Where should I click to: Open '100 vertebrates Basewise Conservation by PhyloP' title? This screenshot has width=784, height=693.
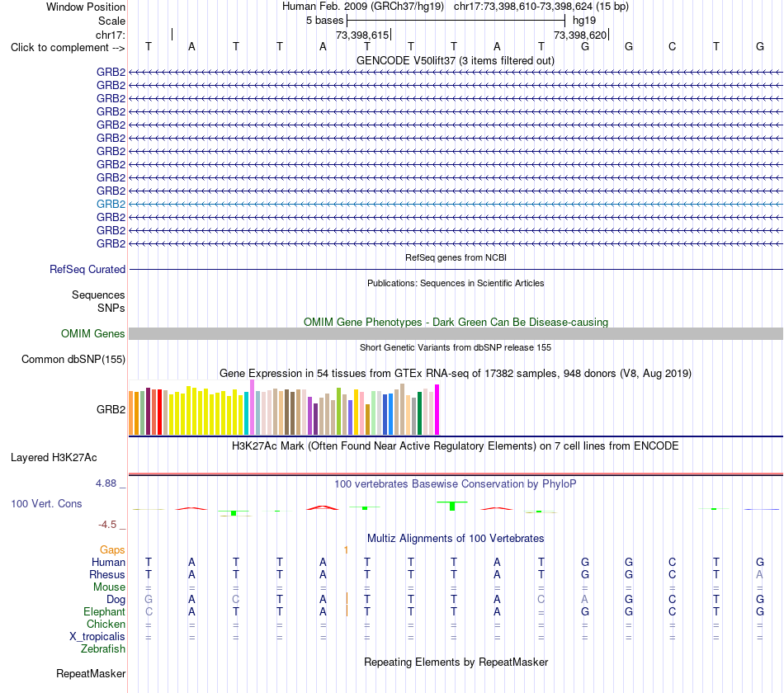(456, 484)
